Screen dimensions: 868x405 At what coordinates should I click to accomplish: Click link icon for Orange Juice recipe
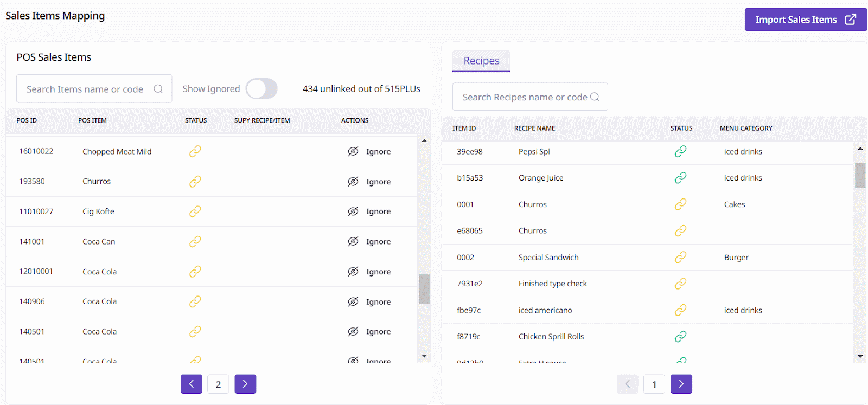tap(680, 178)
